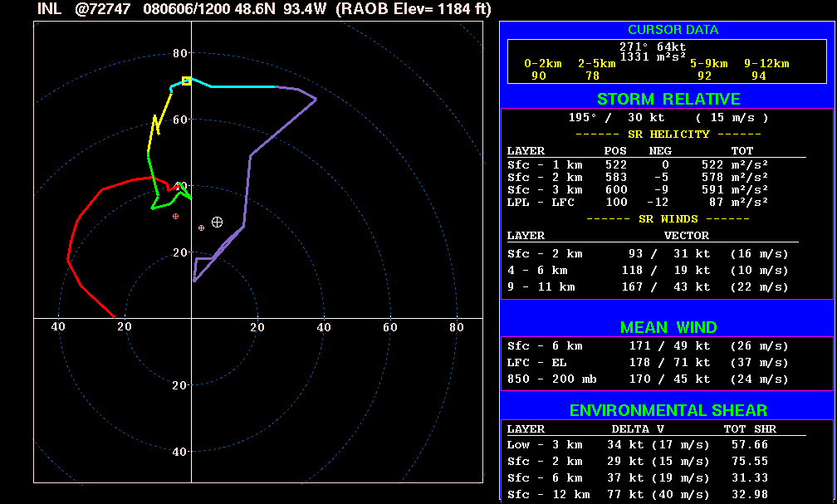Click the INL station title text
The width and height of the screenshot is (837, 504).
coord(49,9)
